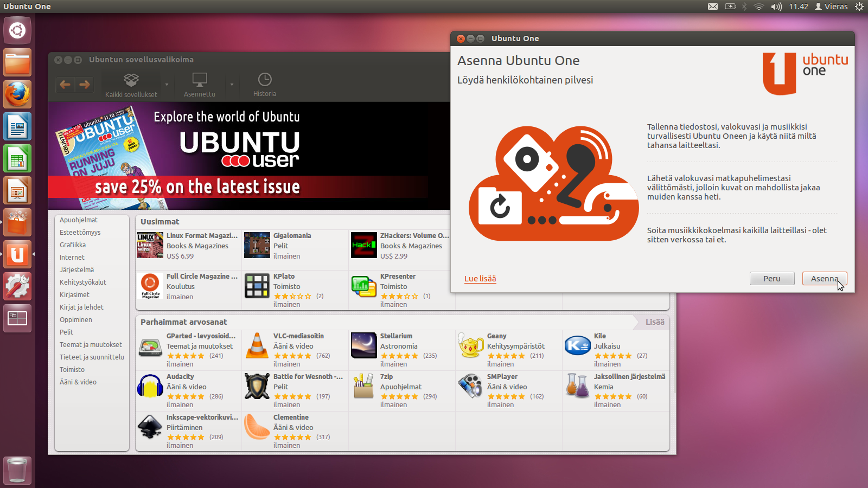The height and width of the screenshot is (488, 868).
Task: Open Kaikki sovellukset view
Action: [131, 85]
